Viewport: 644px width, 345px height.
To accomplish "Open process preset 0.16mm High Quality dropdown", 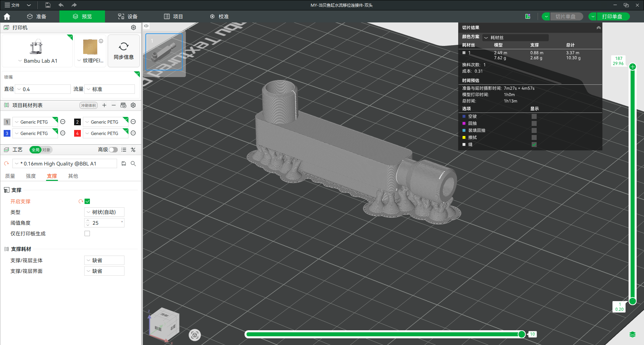I will pos(65,163).
